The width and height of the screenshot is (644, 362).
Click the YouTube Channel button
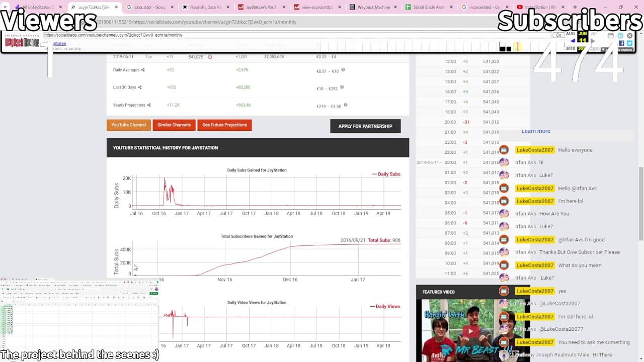(128, 125)
